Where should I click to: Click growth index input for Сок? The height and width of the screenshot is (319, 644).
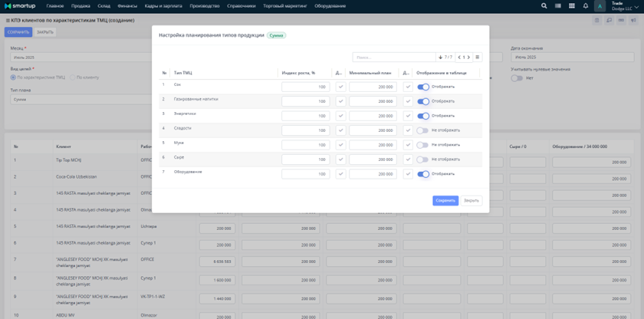[306, 87]
